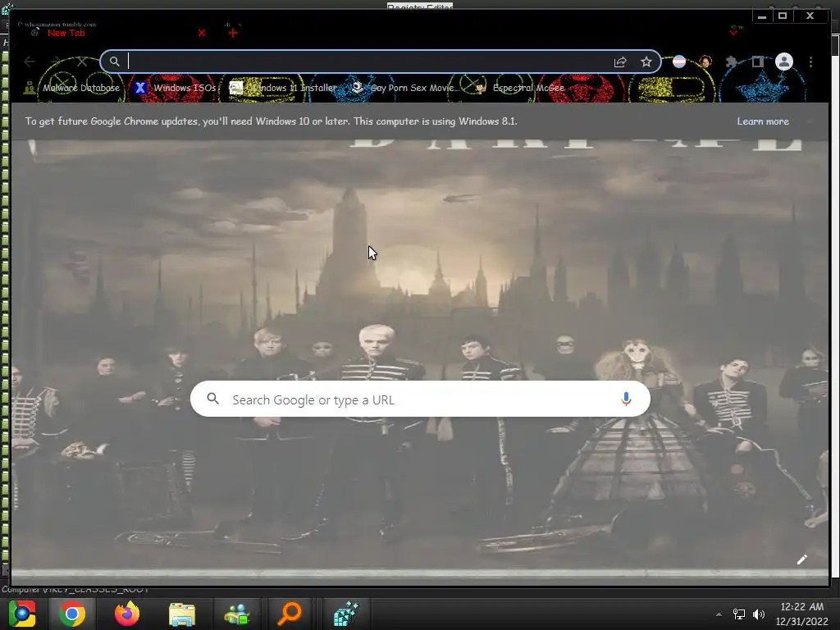Open the Malware Database bookmark
Screen dimensions: 840x630
pos(73,88)
